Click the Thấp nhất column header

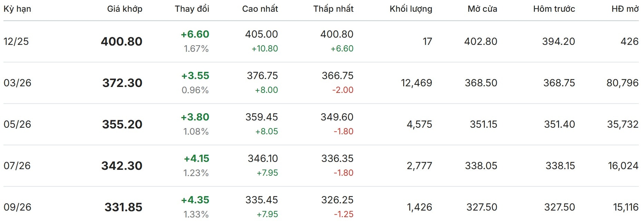[x=333, y=9]
